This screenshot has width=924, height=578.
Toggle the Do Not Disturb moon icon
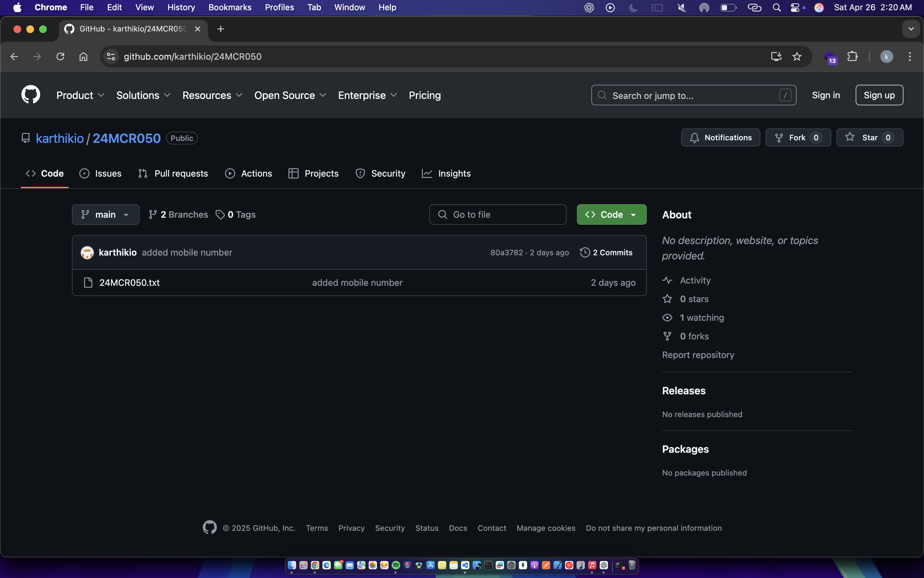633,8
